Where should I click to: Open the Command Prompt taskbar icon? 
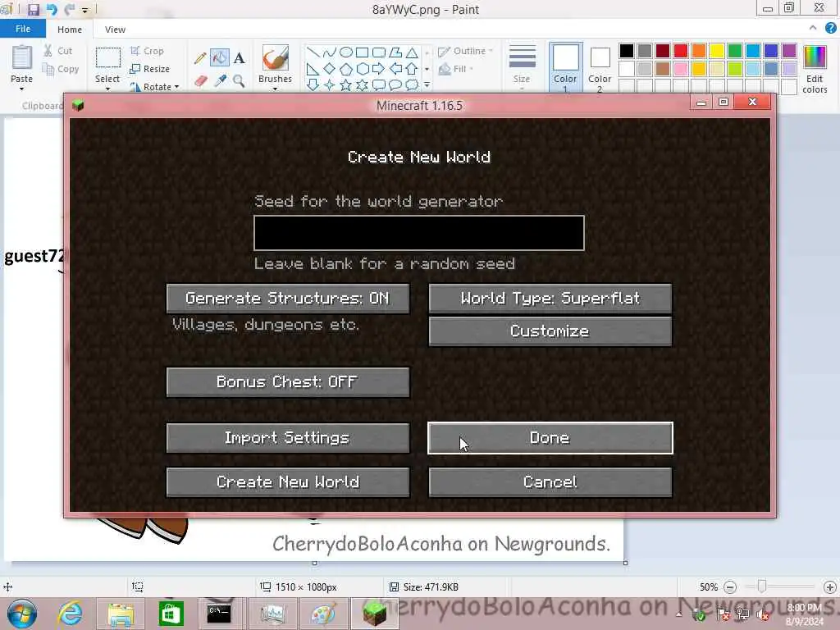(220, 614)
